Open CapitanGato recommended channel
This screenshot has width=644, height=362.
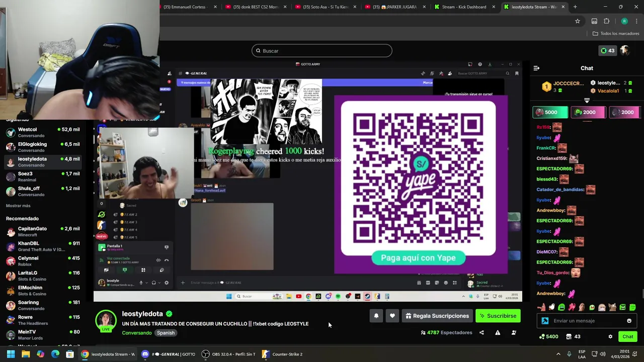tap(43, 232)
